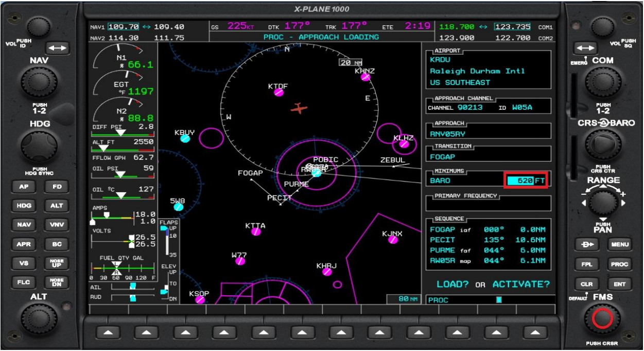Click the NAV1 active frequency 109.70
Image resolution: width=644 pixels, height=351 pixels.
tap(124, 27)
